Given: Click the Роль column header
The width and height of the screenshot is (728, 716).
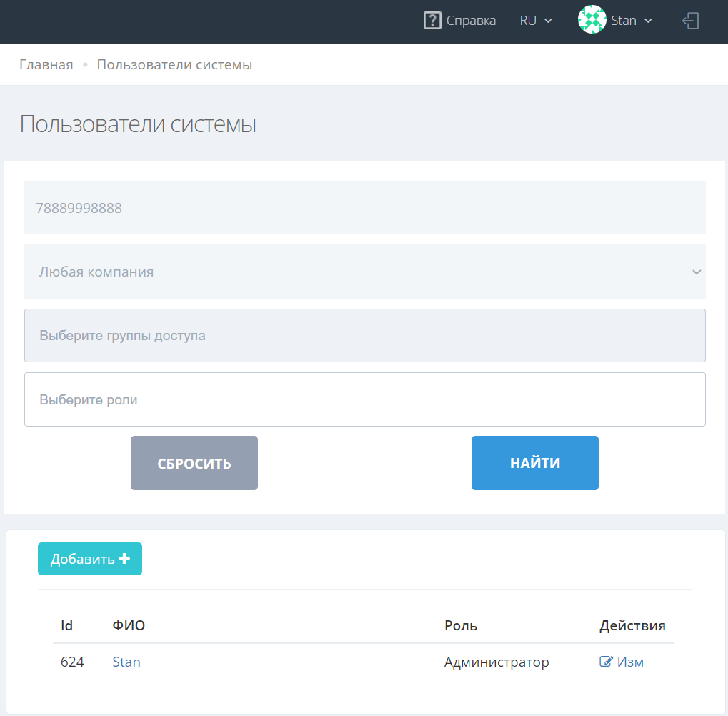Looking at the screenshot, I should pos(461,626).
